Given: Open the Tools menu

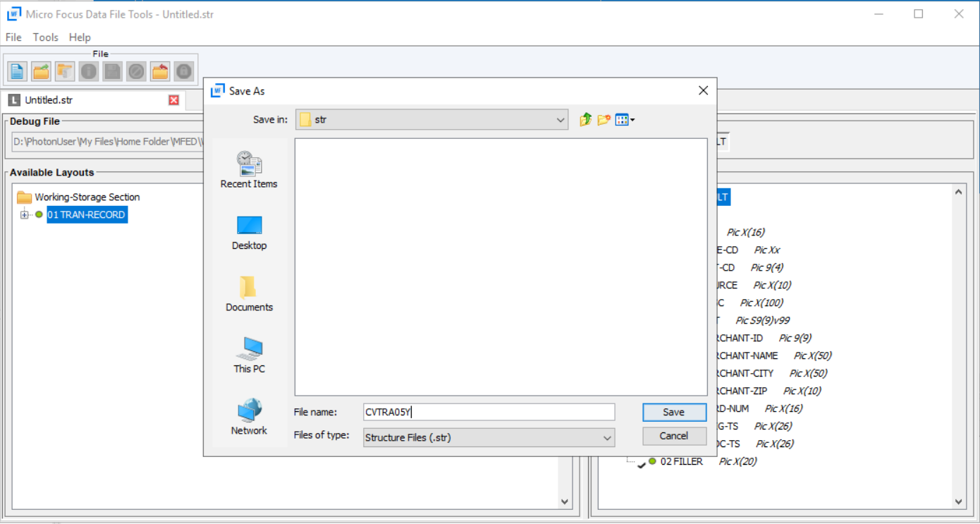Looking at the screenshot, I should click(x=45, y=37).
